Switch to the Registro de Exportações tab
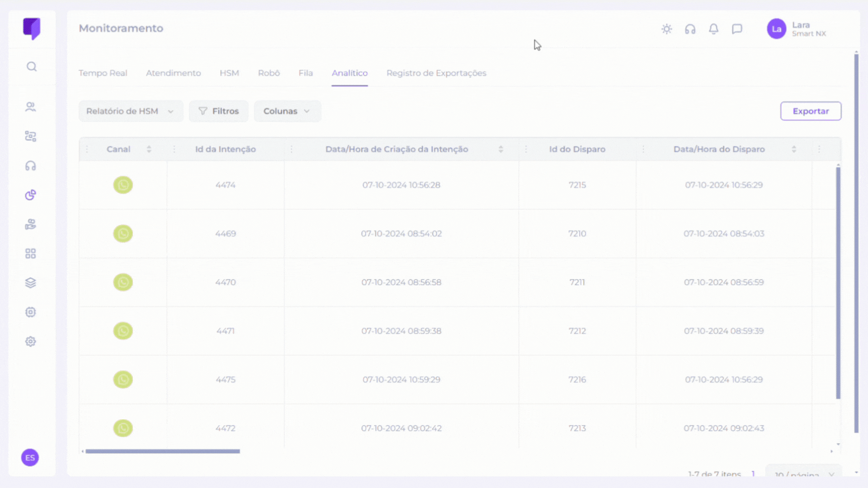Screen dimensions: 868x488 436,73
